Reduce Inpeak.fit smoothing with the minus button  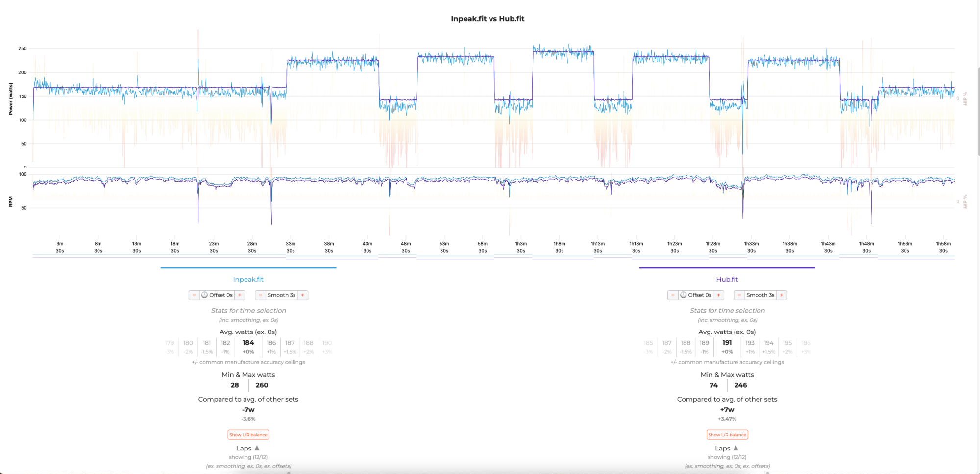click(260, 295)
